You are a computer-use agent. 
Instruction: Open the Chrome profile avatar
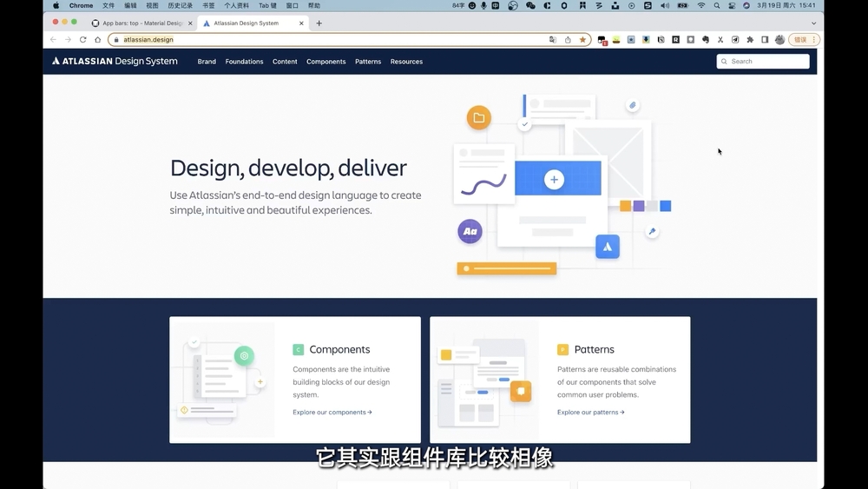(780, 39)
